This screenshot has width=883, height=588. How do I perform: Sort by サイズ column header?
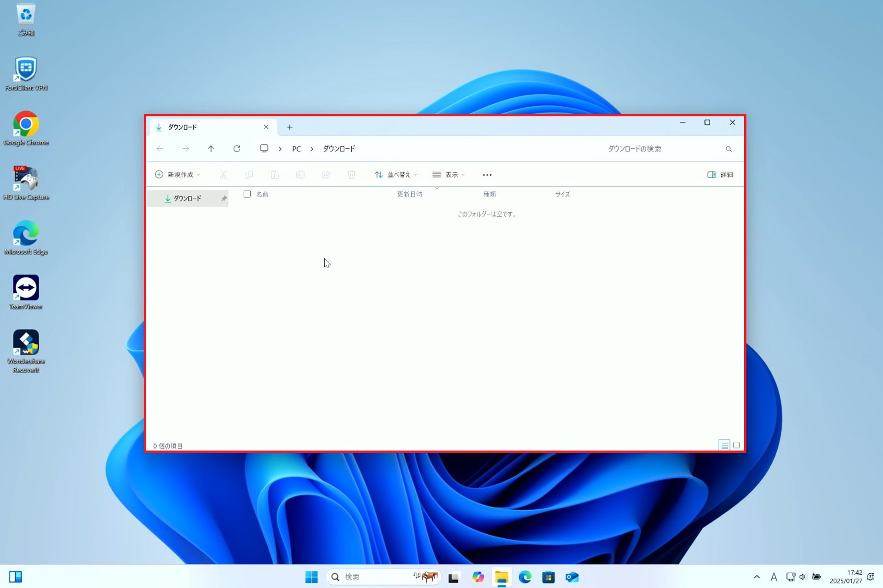[562, 194]
